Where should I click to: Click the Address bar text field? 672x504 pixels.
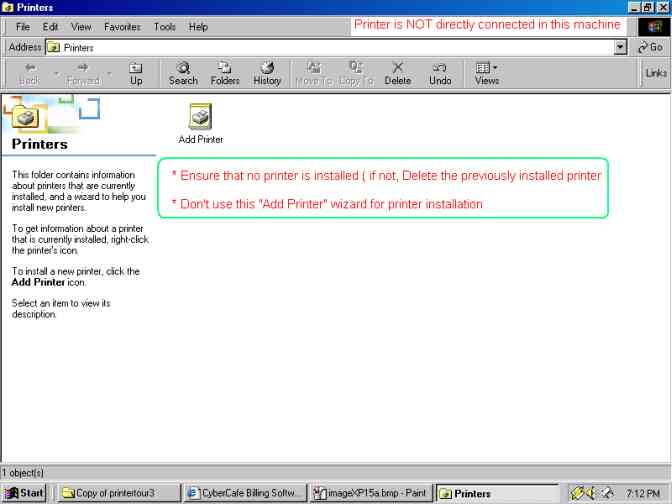coord(330,47)
